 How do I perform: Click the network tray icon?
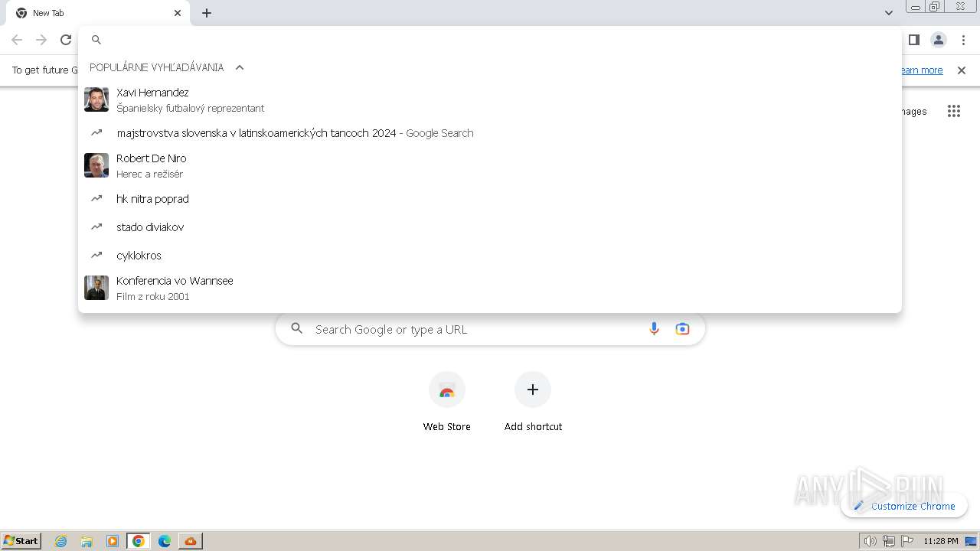pos(889,541)
